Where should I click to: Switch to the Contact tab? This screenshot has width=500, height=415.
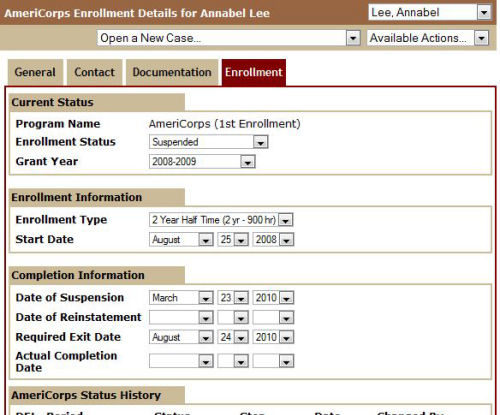[x=94, y=72]
